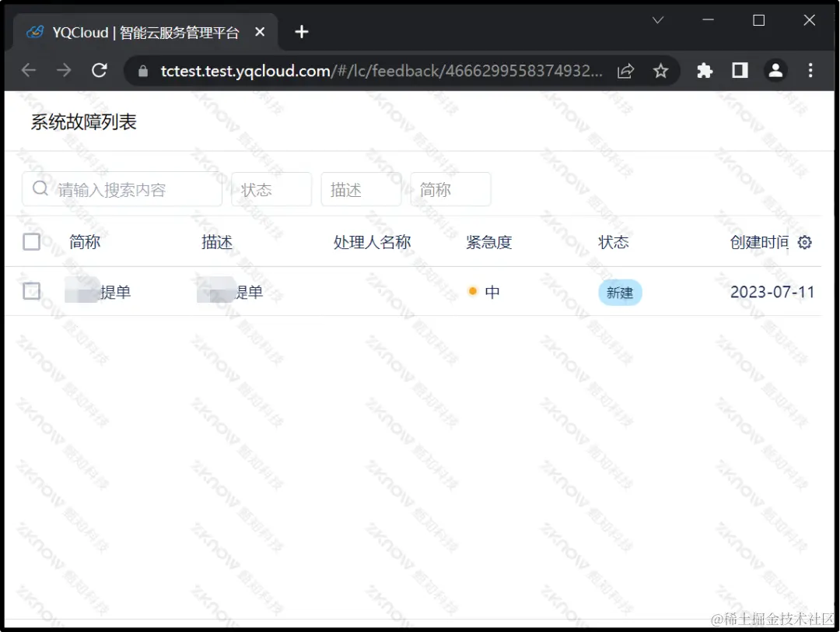The width and height of the screenshot is (840, 632).
Task: Click the share page icon
Action: click(x=625, y=71)
